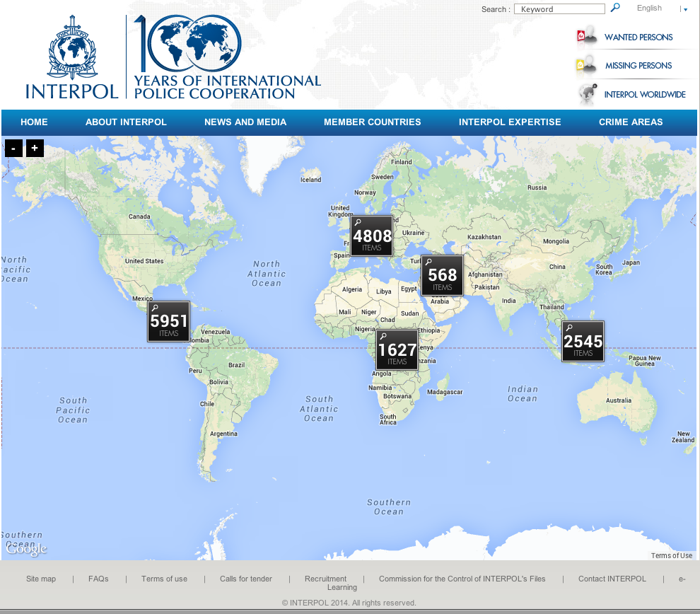Open the 2545 items Asia marker
Screen dimensions: 700x614
pyautogui.click(x=583, y=341)
